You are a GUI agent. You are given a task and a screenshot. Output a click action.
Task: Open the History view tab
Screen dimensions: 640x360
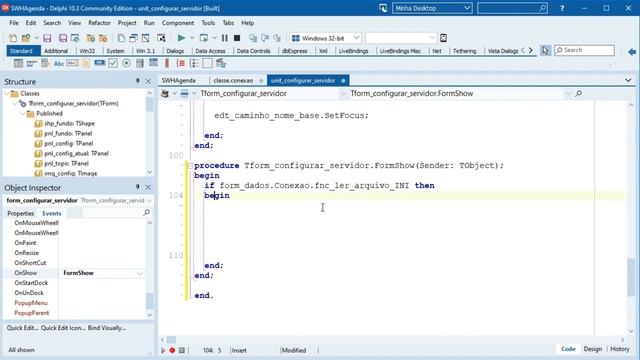tap(620, 349)
